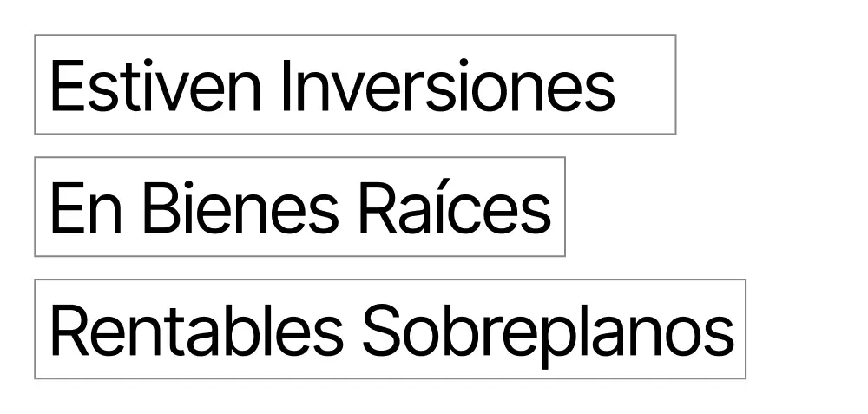Click the final "s" of "Inversiones"

tap(602, 92)
